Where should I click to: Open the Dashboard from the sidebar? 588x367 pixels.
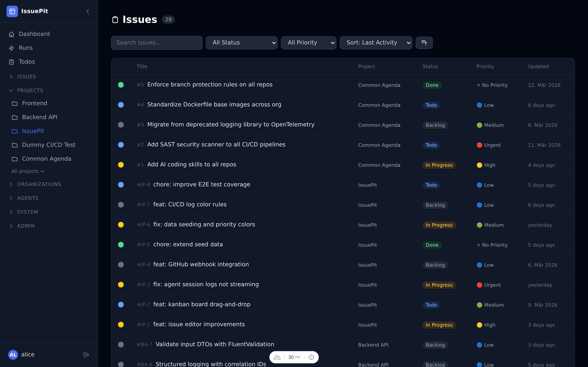point(34,34)
